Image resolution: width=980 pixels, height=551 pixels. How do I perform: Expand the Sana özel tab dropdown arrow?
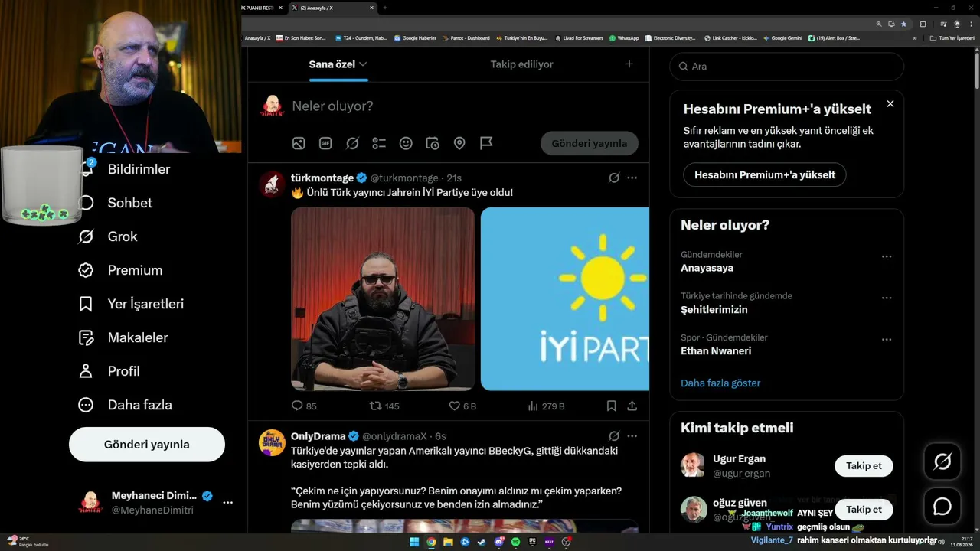pos(363,64)
